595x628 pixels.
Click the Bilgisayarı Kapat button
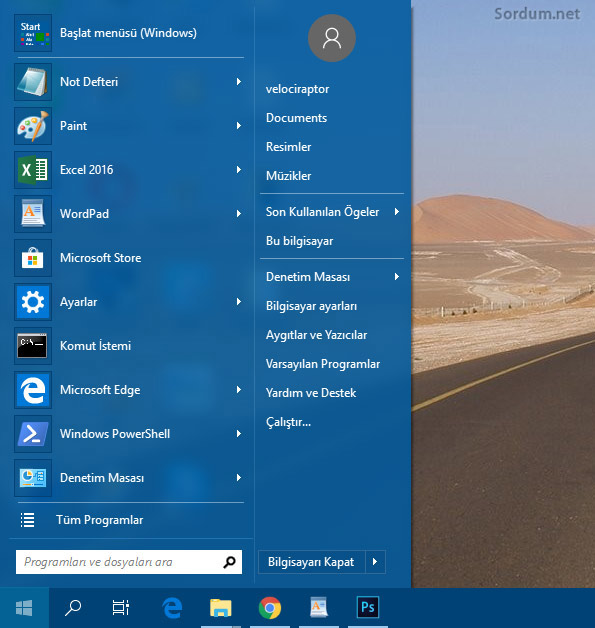(311, 562)
